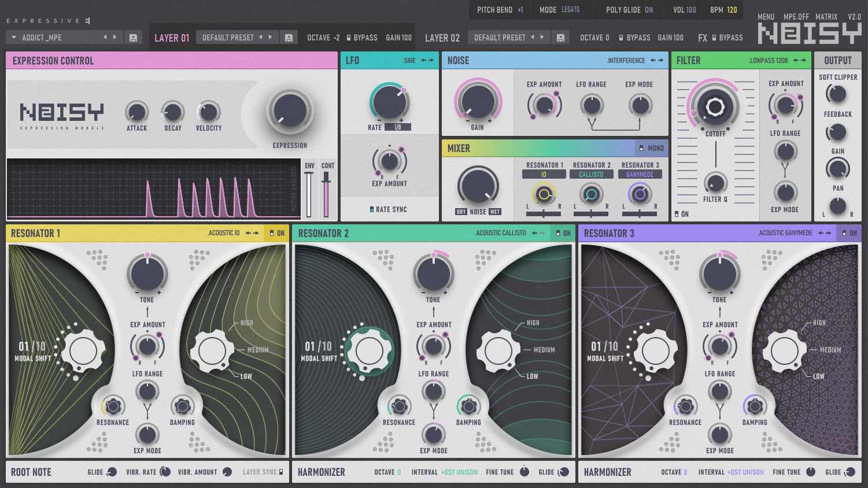Turn off Resonator 2 ON switch
Screen dimensions: 868x488
[559, 233]
